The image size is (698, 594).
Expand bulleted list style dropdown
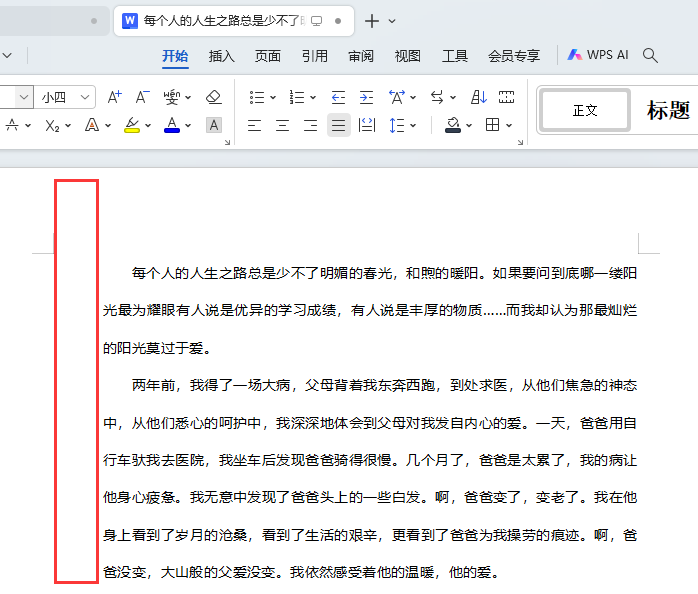273,98
